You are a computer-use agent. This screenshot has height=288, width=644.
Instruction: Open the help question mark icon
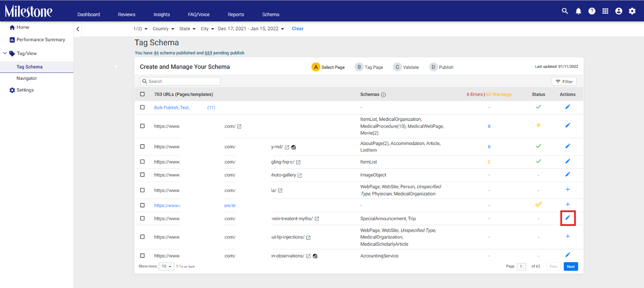592,11
